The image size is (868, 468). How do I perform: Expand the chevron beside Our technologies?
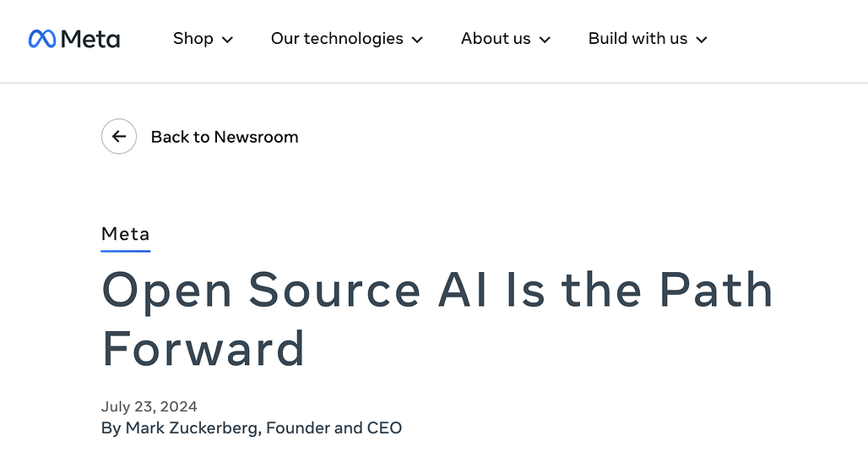417,40
